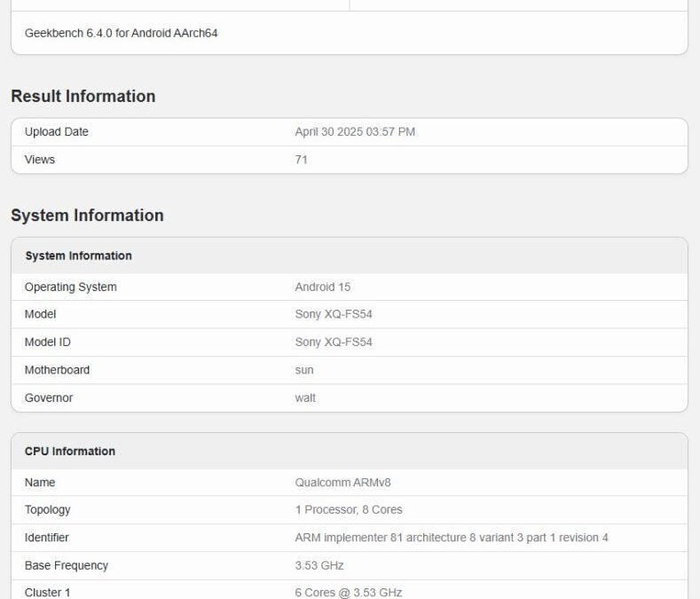Click the Geekbench 6.4.0 for Android AArch64 text

[x=121, y=34]
